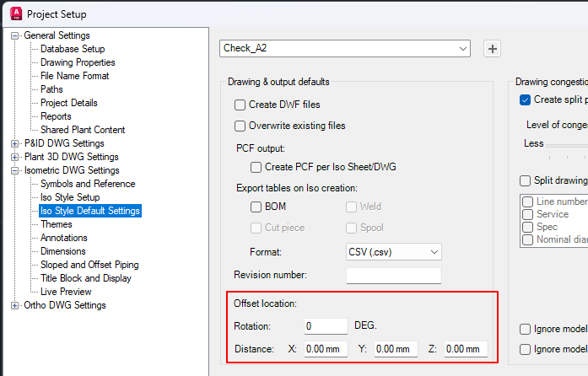Open the Themes settings page
This screenshot has height=376, width=588.
coord(57,224)
